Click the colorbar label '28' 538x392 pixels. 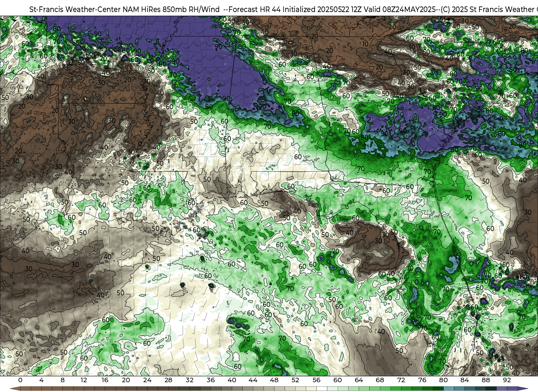168,380
